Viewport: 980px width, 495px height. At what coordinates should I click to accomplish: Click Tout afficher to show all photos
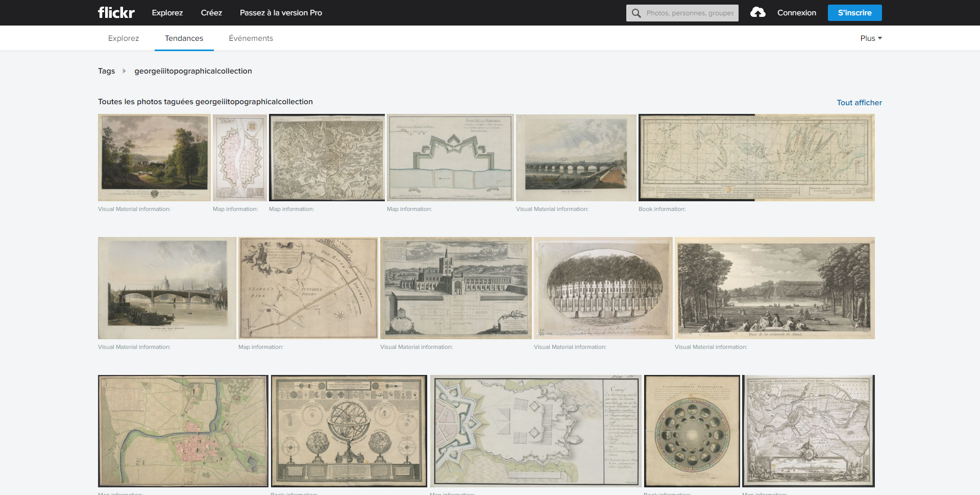[x=859, y=102]
